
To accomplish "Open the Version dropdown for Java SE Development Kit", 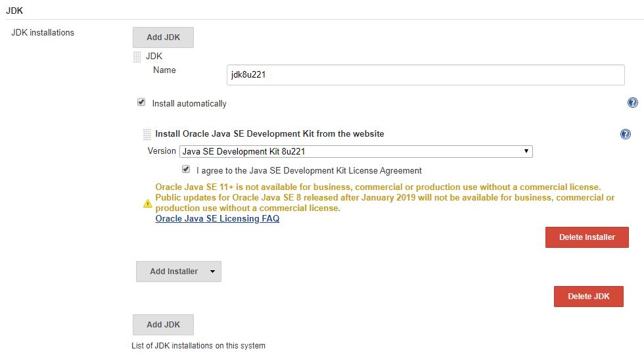I will [356, 152].
